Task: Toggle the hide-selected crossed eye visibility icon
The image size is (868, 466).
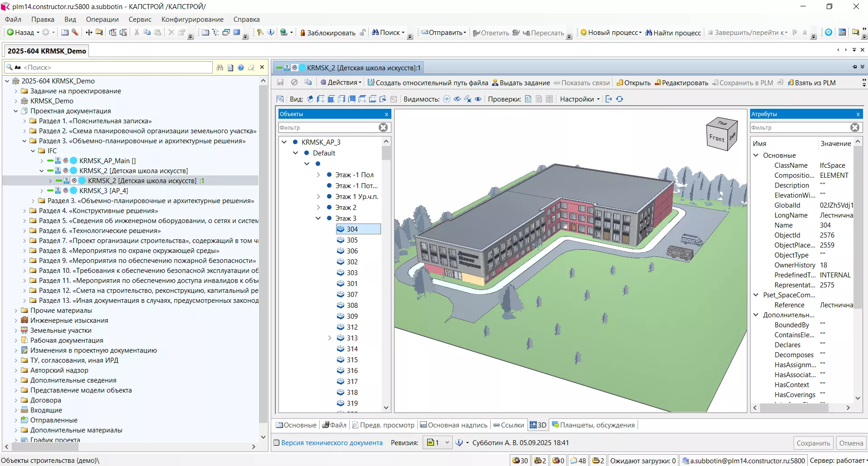Action: 457,99
